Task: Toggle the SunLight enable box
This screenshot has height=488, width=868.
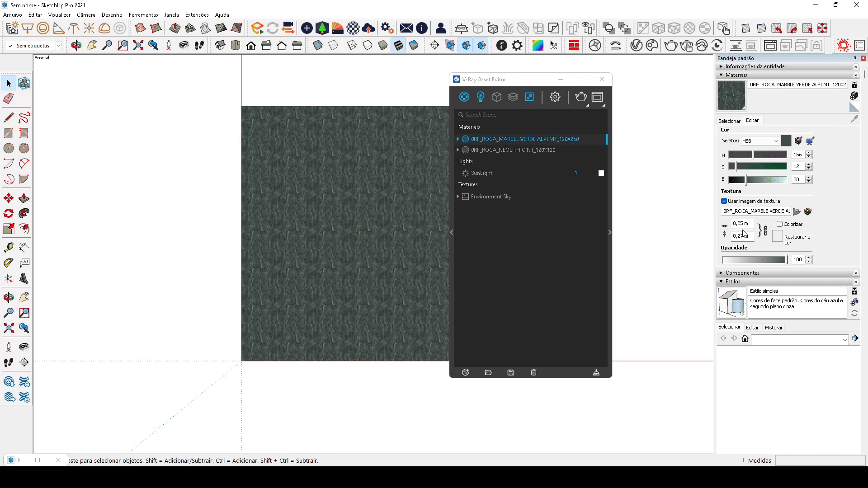Action: pyautogui.click(x=601, y=173)
